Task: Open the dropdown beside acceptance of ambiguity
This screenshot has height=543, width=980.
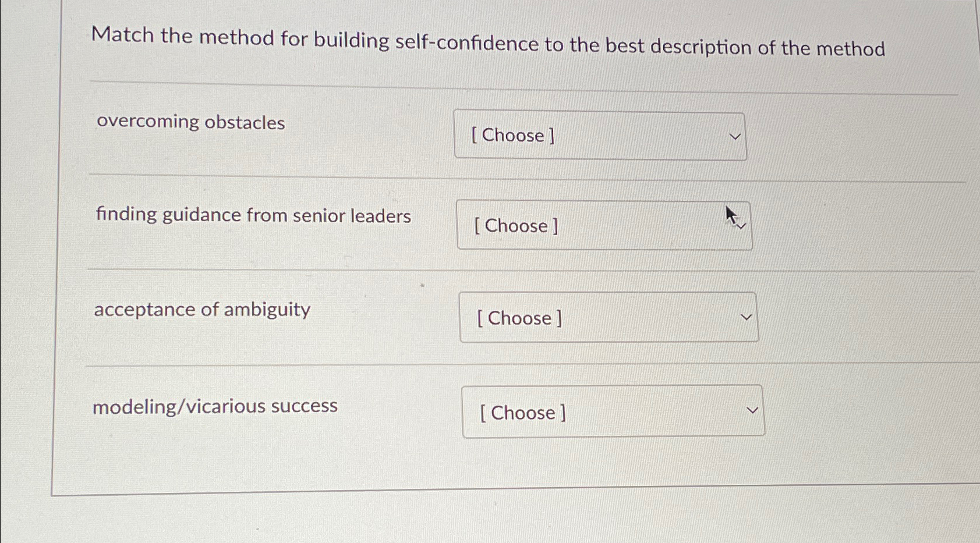Action: (608, 318)
